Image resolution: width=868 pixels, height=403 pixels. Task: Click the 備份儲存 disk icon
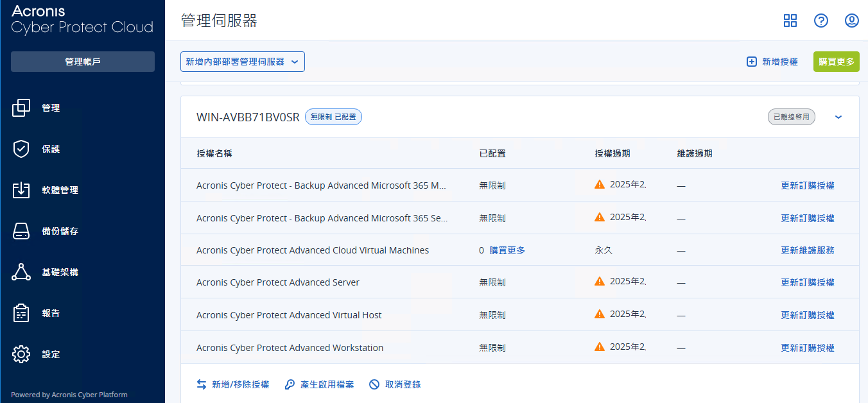click(x=21, y=231)
